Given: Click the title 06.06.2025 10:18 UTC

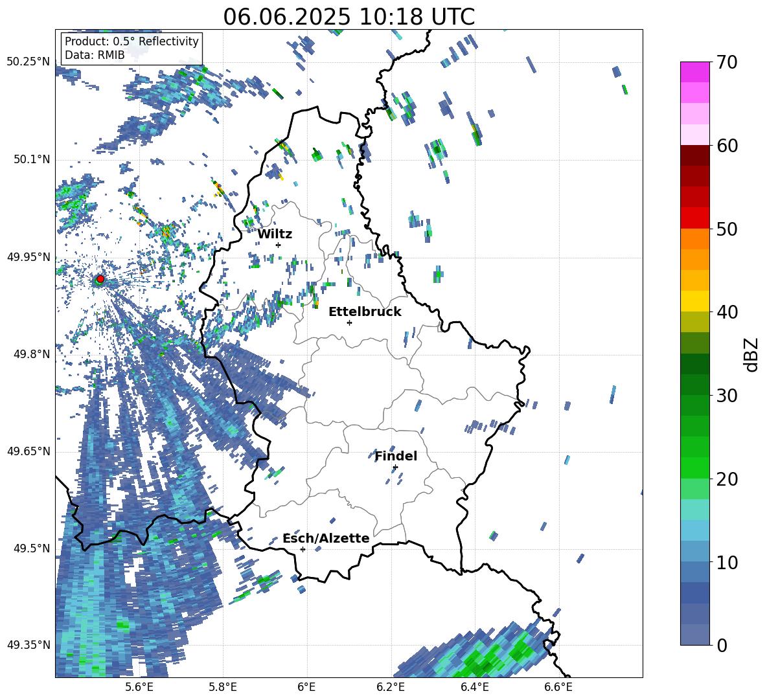Looking at the screenshot, I should [349, 17].
